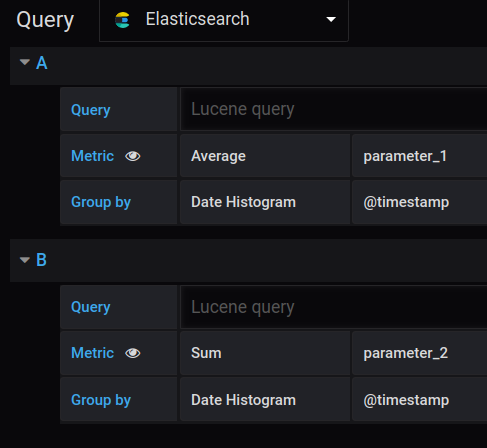Select the parameter_1 field segment
The width and height of the screenshot is (487, 448).
[x=419, y=156]
